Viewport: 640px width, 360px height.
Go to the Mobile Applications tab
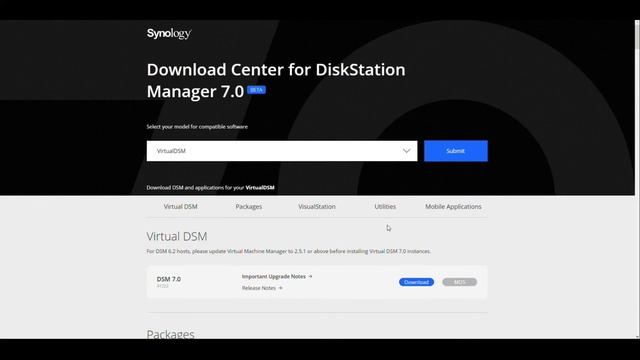point(453,207)
